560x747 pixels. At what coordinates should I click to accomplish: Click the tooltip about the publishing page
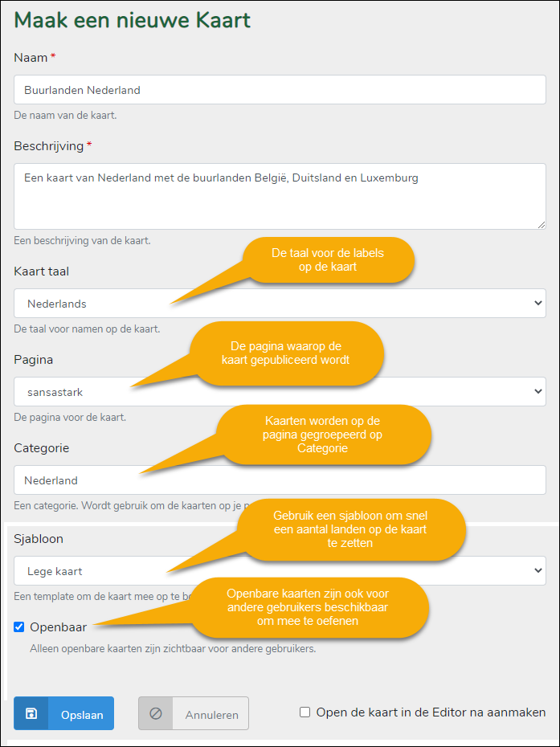pos(285,353)
